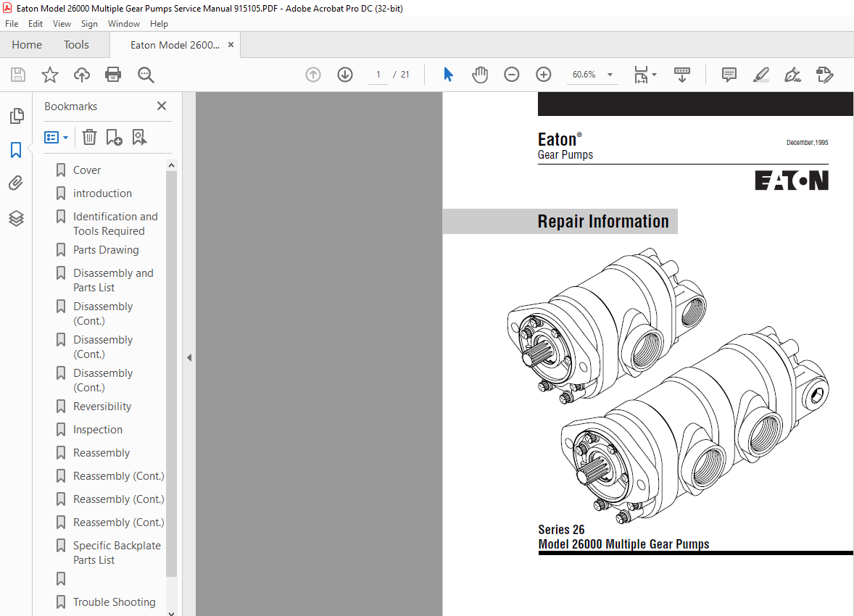Open Identification and Tools Required bookmark
854x616 pixels.
pos(115,224)
